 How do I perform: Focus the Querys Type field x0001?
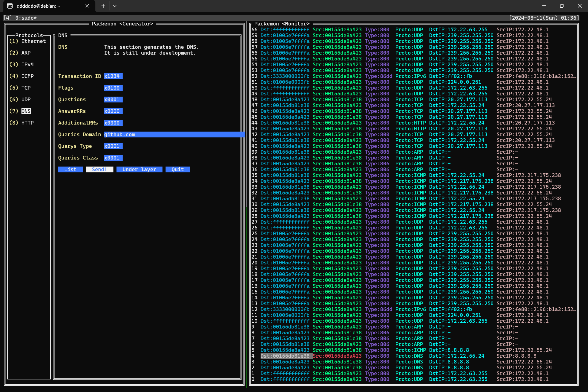point(113,146)
